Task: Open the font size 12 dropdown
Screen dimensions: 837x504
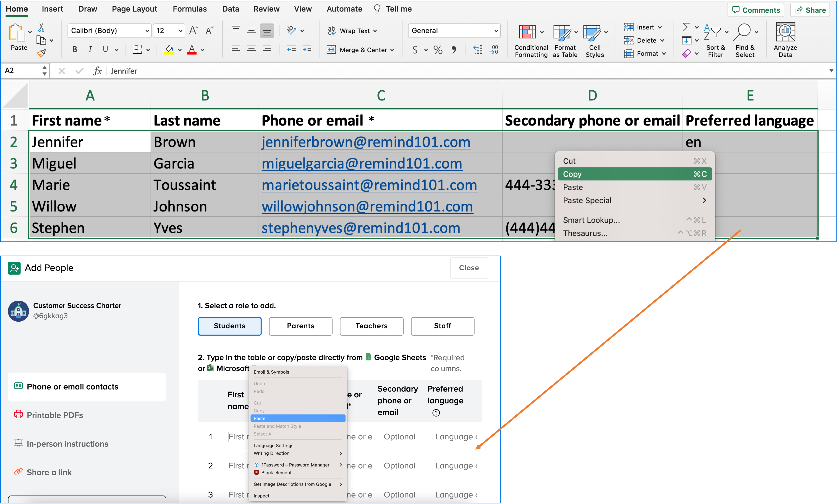Action: pos(180,31)
